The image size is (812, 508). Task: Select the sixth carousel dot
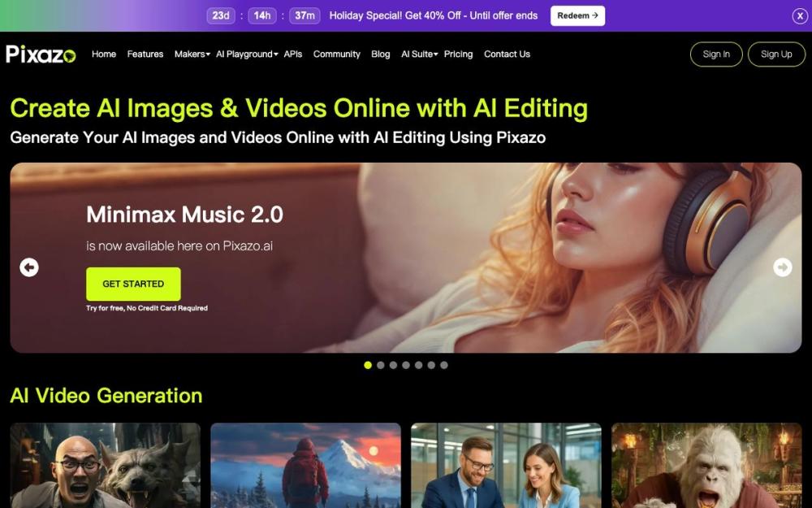pyautogui.click(x=431, y=365)
